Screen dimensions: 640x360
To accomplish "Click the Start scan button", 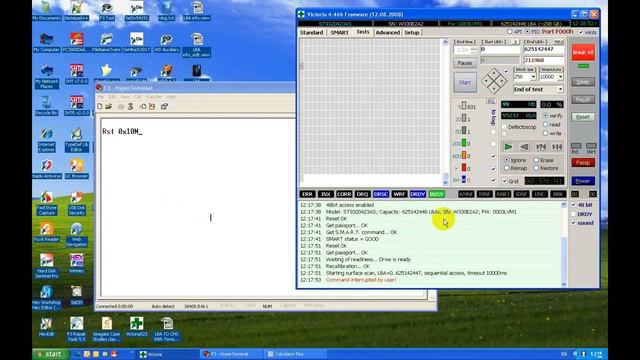I will [x=464, y=82].
